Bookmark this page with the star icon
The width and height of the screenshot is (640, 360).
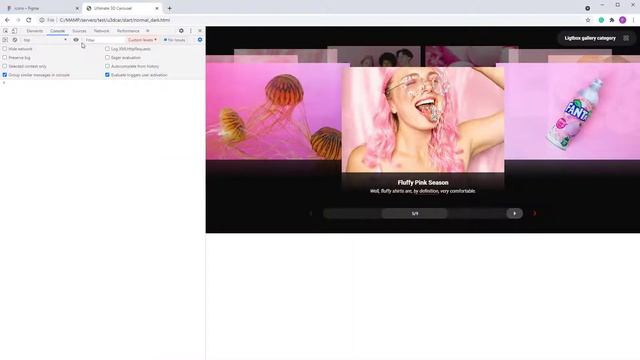[588, 20]
